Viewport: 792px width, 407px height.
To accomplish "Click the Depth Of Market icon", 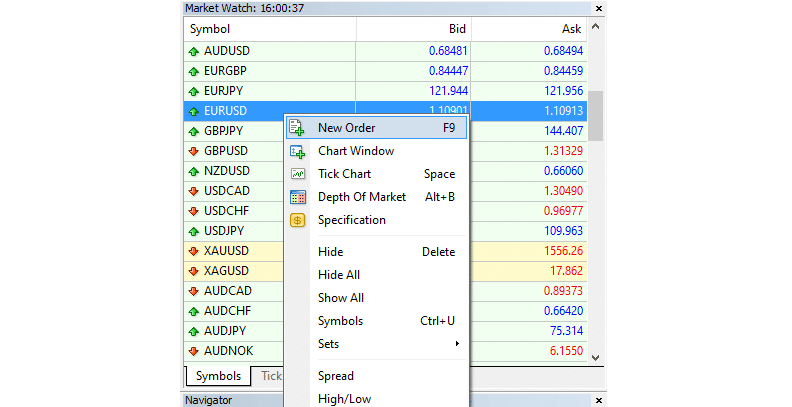I will pyautogui.click(x=297, y=197).
